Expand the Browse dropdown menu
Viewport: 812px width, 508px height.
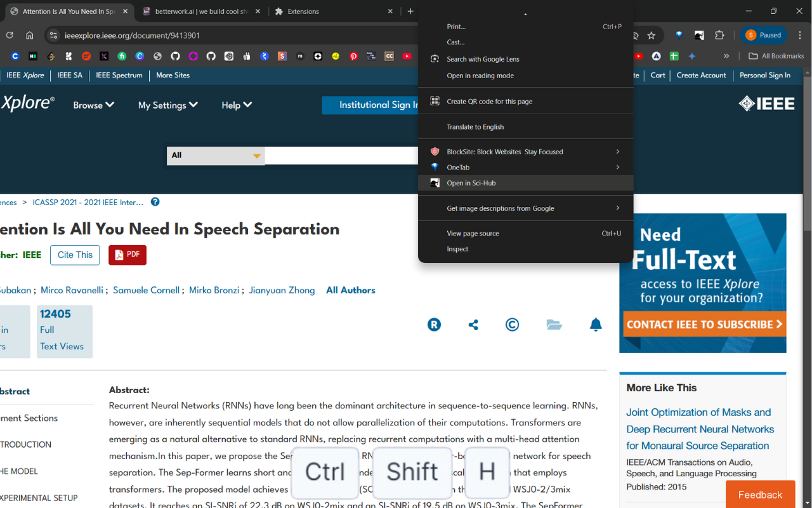click(x=94, y=105)
